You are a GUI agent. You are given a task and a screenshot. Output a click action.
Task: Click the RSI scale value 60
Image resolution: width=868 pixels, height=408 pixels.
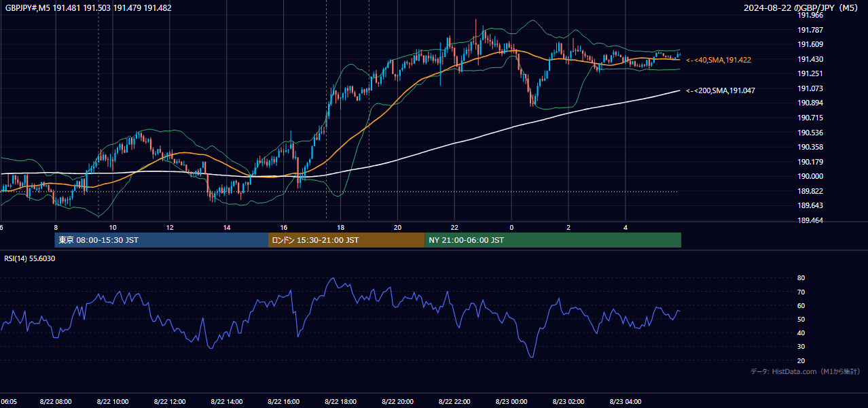tap(801, 305)
